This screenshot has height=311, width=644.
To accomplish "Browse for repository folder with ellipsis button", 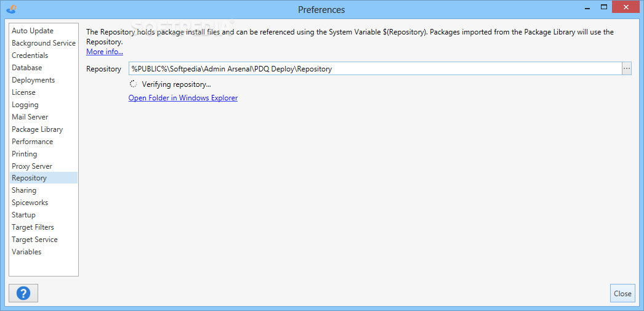I will pyautogui.click(x=627, y=68).
